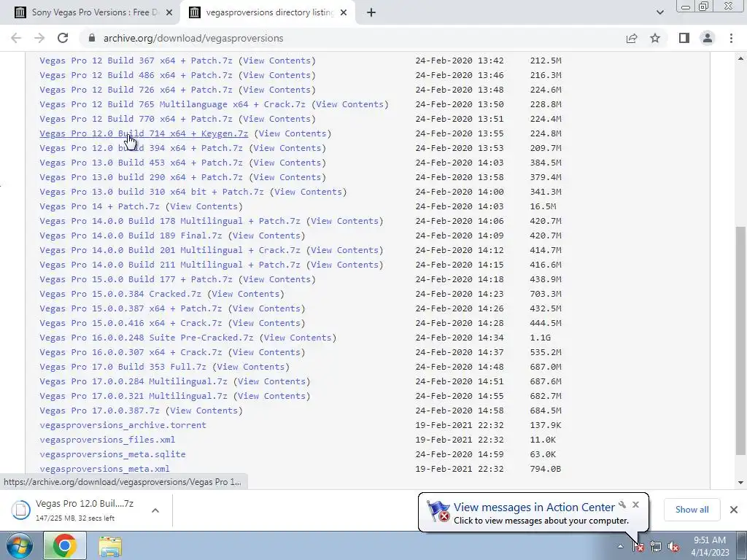Viewport: 747px width, 560px height.
Task: Click the address bar URL
Action: [193, 38]
